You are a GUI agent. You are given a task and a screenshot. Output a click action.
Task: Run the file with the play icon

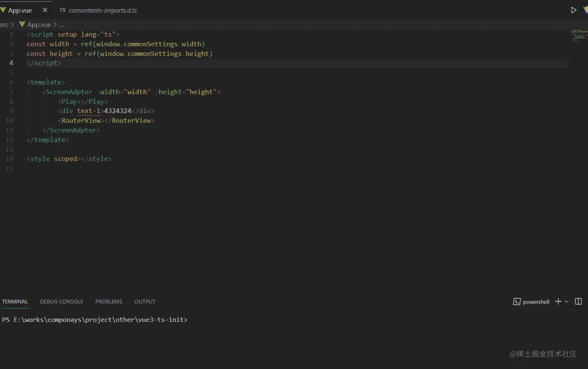pos(573,10)
